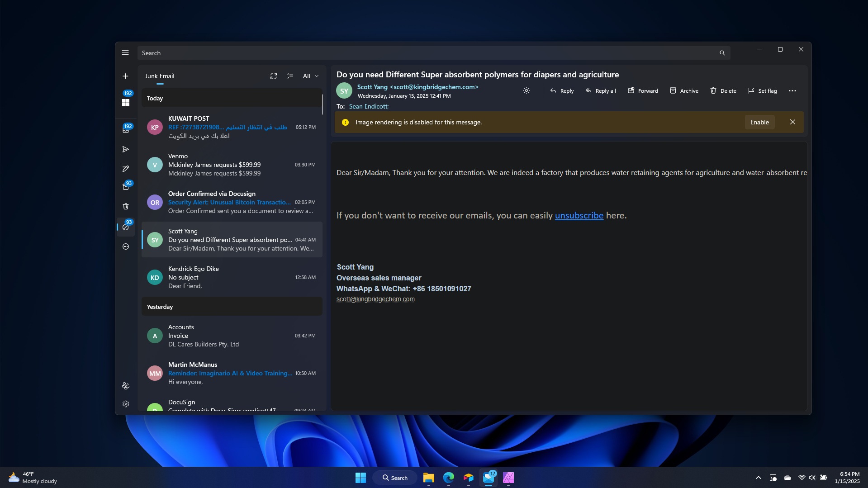Open the manage accounts people icon

[x=126, y=386]
